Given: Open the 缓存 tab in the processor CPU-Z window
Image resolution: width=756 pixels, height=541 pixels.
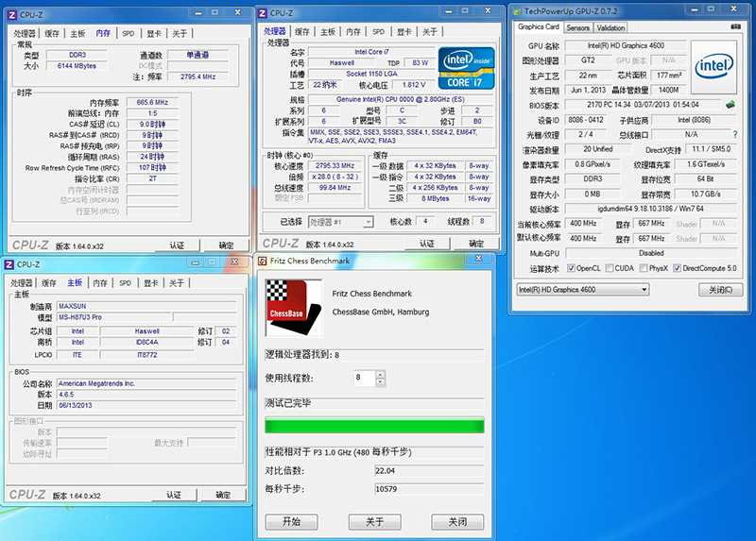Looking at the screenshot, I should tap(302, 32).
